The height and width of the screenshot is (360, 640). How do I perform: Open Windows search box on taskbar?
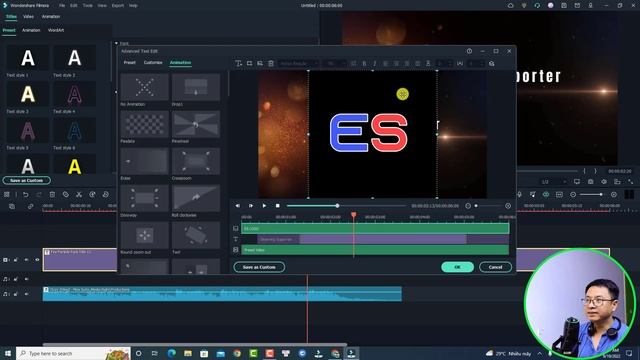73,353
